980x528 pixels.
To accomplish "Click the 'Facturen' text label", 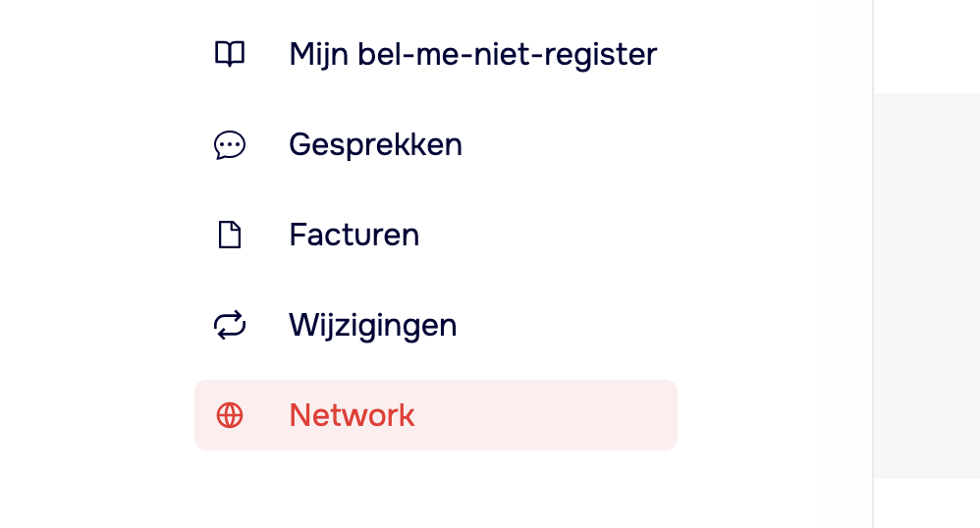I will [354, 236].
